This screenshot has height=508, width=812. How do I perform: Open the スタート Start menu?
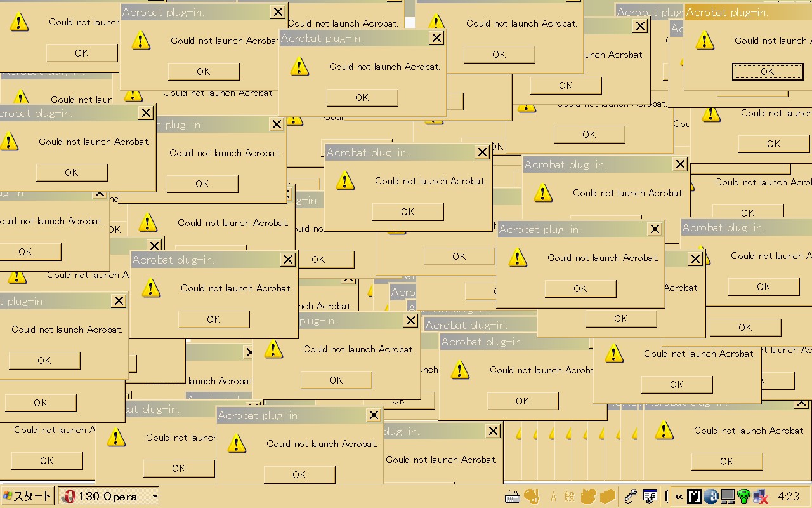27,497
